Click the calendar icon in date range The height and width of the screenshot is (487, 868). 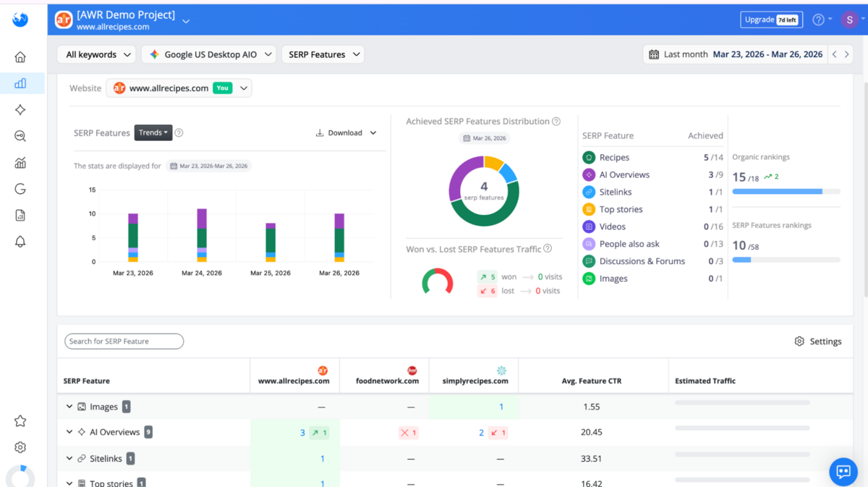click(x=654, y=54)
